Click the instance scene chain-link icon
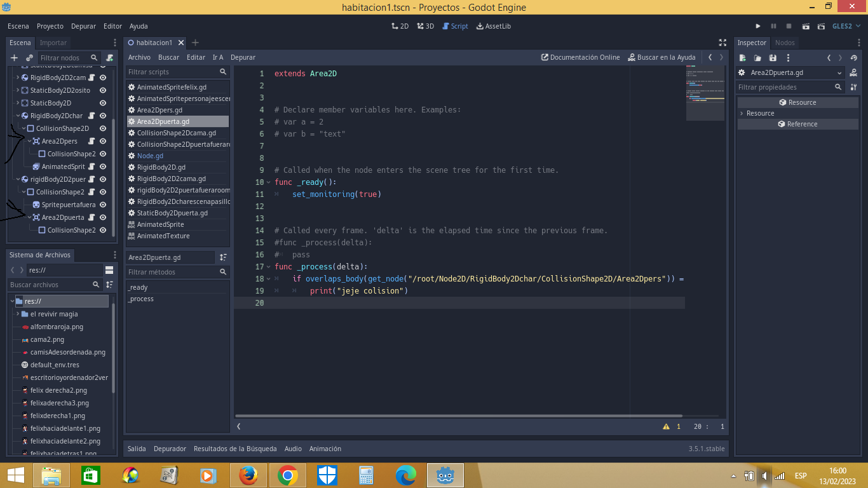The height and width of the screenshot is (488, 868). (29, 58)
